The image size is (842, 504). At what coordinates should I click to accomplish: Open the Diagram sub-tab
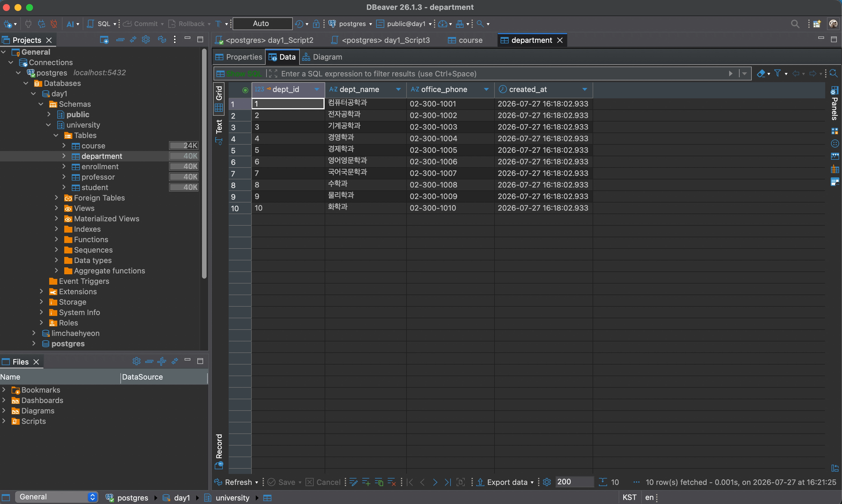322,57
